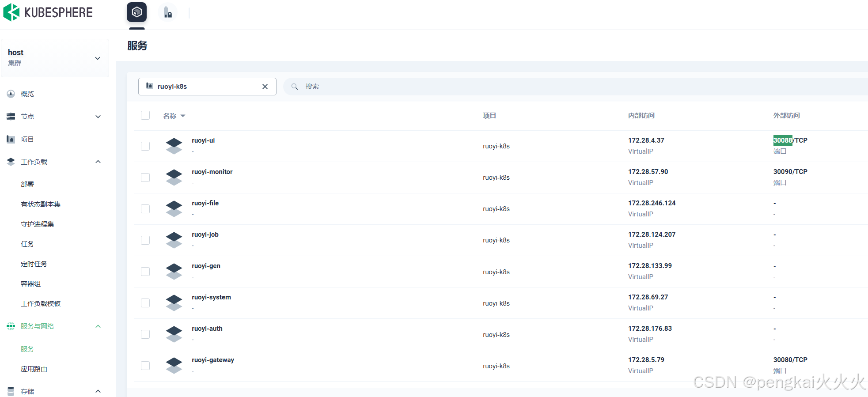The image size is (868, 397).
Task: Click the KubeSphere logo
Action: point(48,12)
